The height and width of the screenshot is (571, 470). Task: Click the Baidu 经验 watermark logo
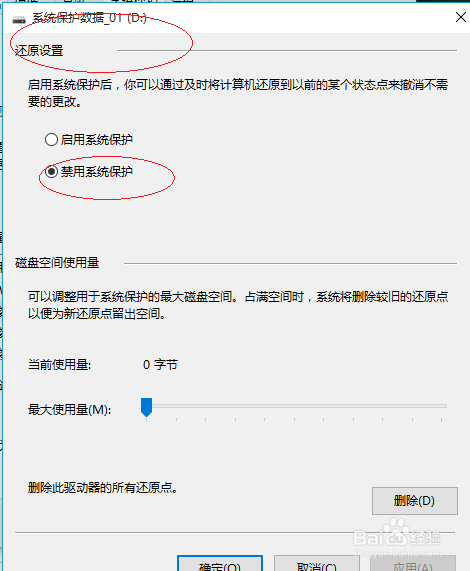(397, 537)
